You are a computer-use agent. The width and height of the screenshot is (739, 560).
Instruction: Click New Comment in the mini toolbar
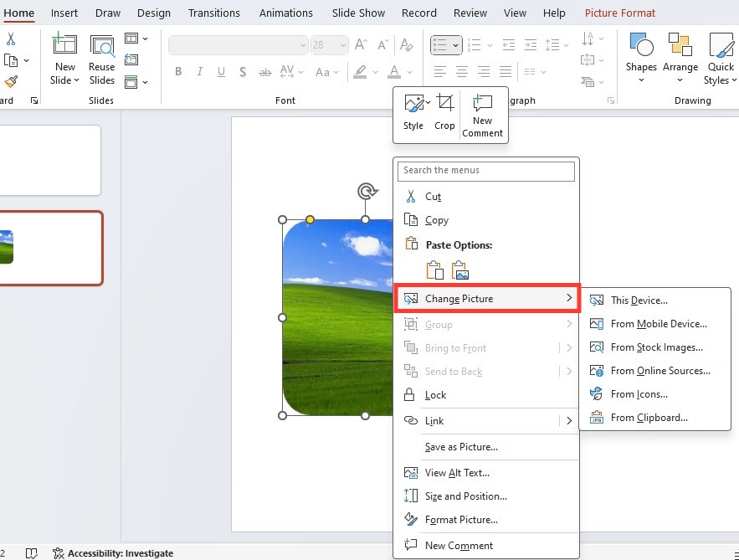coord(482,116)
